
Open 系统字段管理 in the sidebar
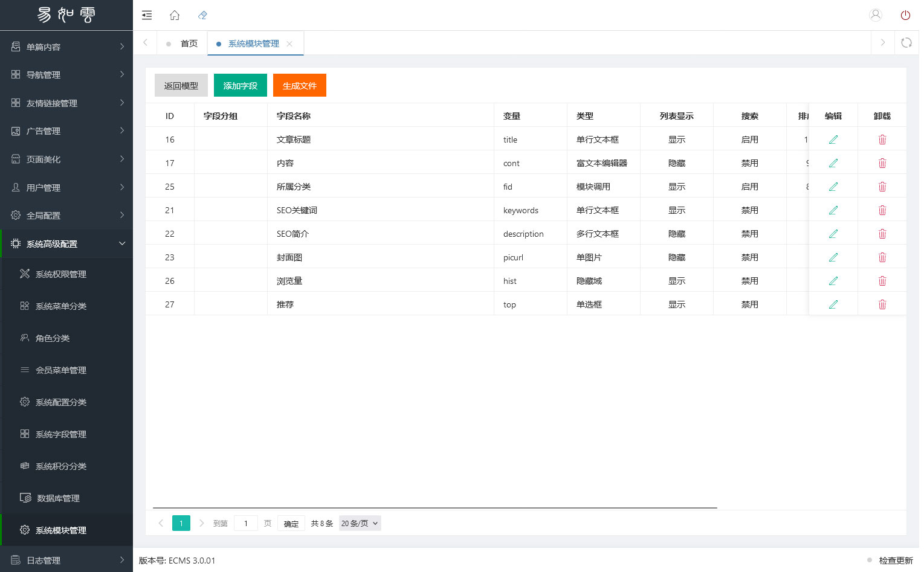(x=60, y=434)
